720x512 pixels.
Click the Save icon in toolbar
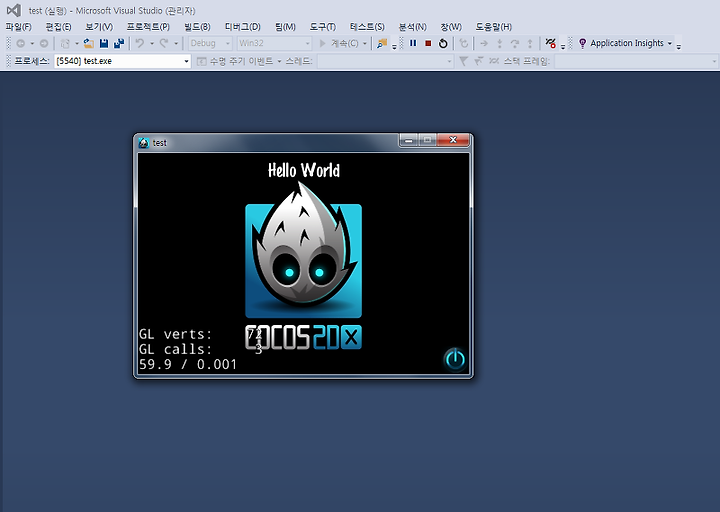[104, 43]
